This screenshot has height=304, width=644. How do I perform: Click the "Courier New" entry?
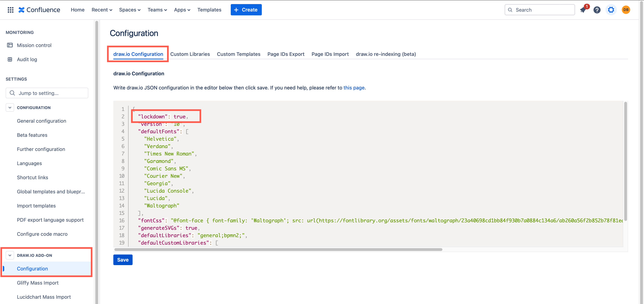pos(164,176)
